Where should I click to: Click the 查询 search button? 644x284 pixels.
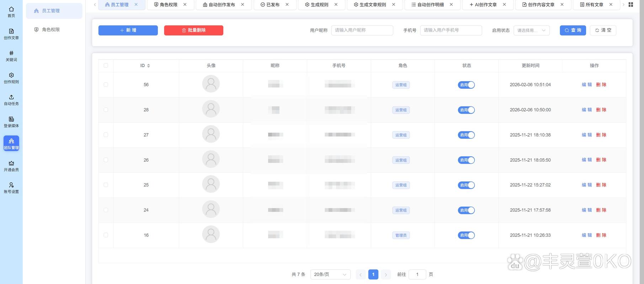coord(573,31)
